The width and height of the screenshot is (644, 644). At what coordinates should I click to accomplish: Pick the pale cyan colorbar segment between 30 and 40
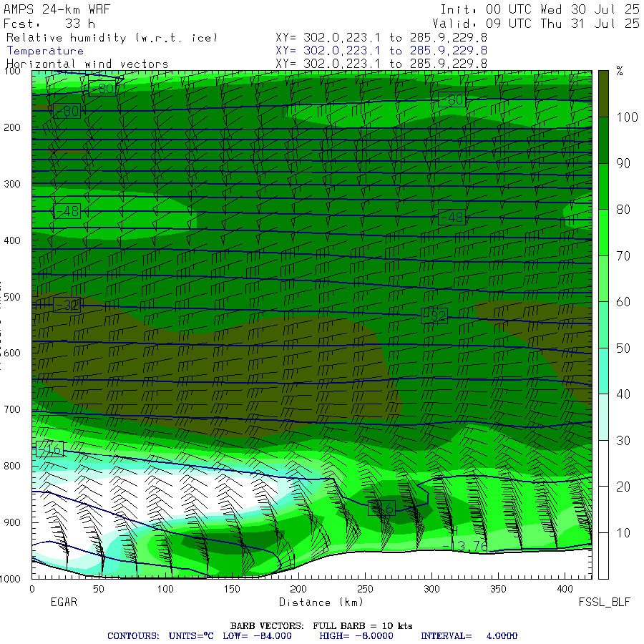[603, 417]
